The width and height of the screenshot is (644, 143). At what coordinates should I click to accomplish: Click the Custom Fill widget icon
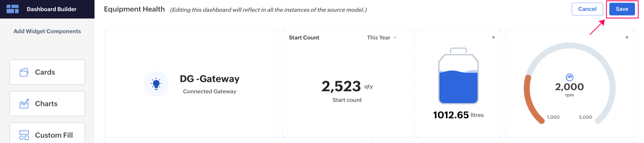tap(24, 135)
